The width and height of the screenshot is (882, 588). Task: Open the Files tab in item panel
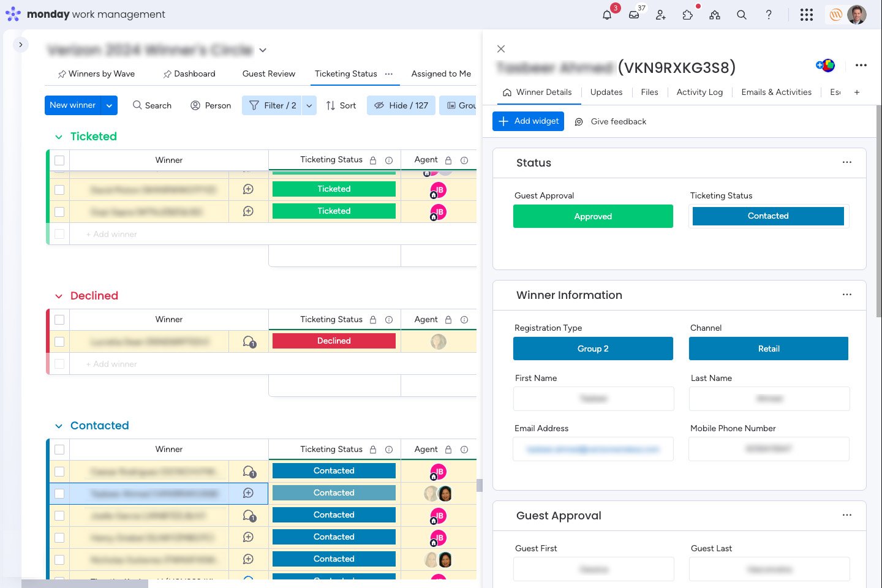(649, 92)
